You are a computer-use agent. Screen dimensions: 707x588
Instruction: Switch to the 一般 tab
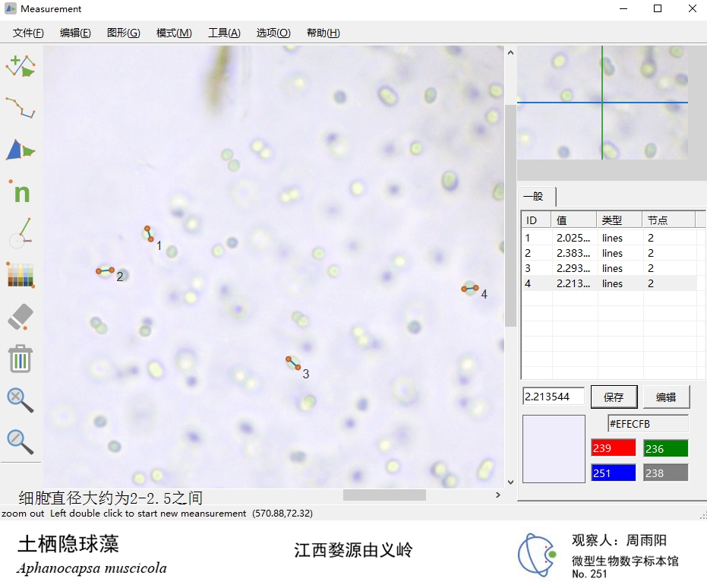535,196
